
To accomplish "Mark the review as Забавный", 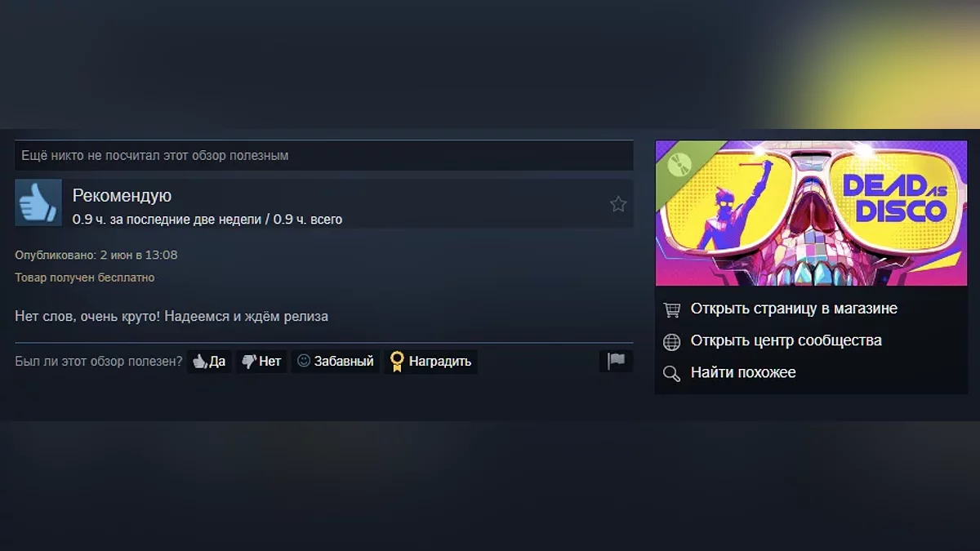I will pos(336,362).
